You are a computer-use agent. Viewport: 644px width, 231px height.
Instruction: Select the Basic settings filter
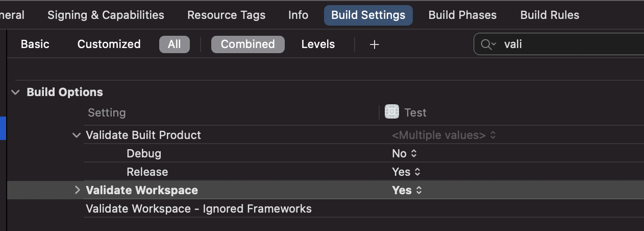pos(35,44)
